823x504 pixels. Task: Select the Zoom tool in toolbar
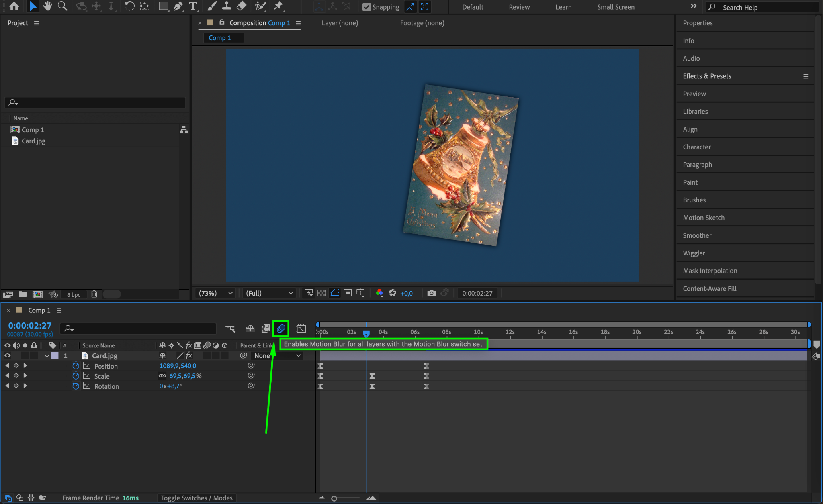click(62, 6)
